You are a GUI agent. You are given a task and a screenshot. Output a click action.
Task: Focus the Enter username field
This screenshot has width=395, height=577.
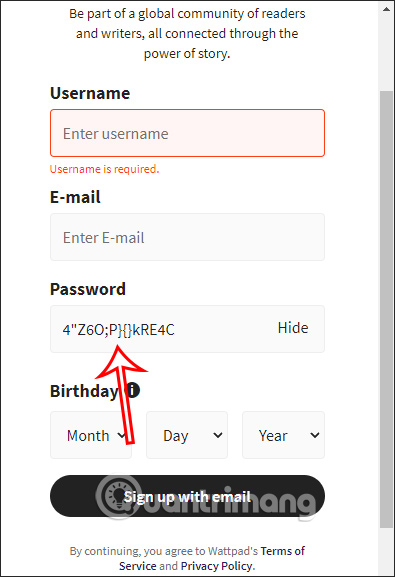187,133
